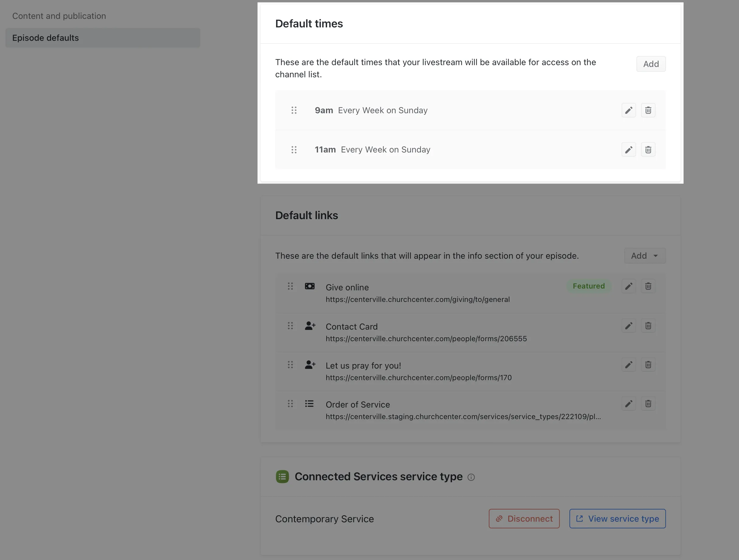Delete the Contact Card link

648,326
